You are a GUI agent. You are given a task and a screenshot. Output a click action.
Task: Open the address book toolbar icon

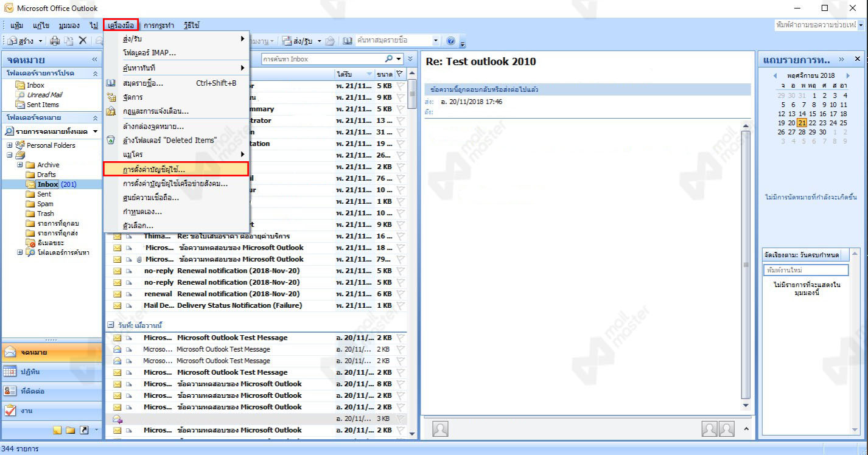coord(347,41)
